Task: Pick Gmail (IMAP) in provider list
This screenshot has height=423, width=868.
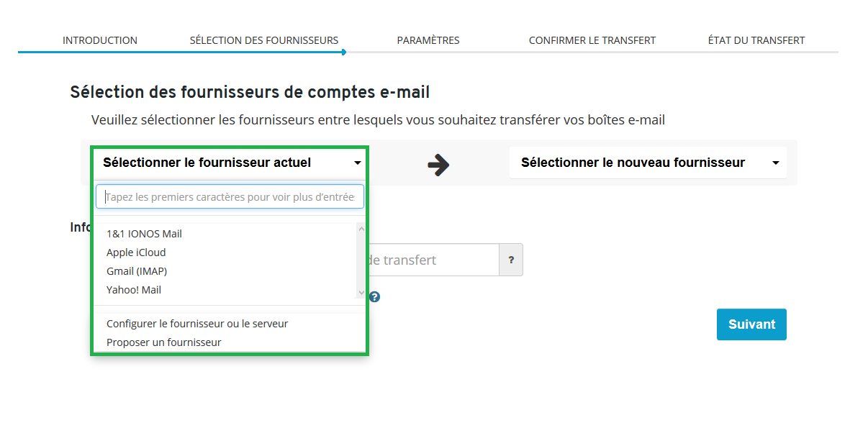Action: (137, 271)
